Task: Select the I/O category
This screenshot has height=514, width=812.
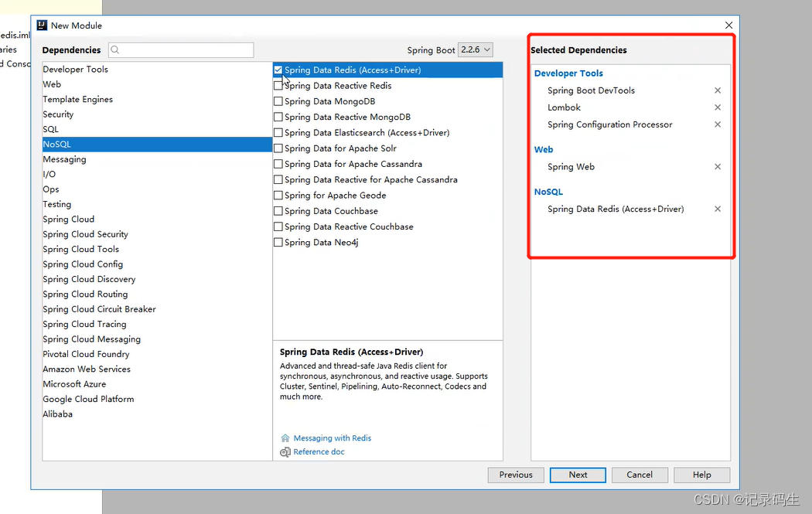Action: tap(157, 175)
